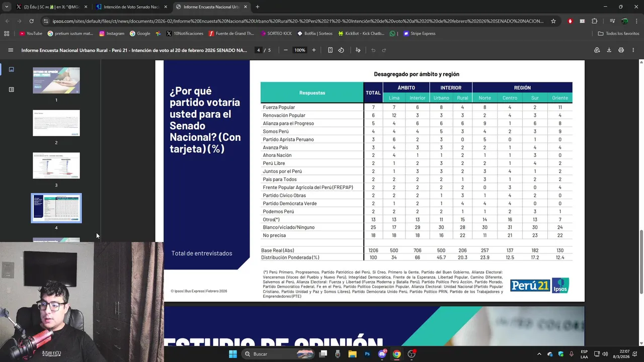This screenshot has height=362, width=644.
Task: Open the 10Notificaciones bookmark
Action: click(x=185, y=34)
